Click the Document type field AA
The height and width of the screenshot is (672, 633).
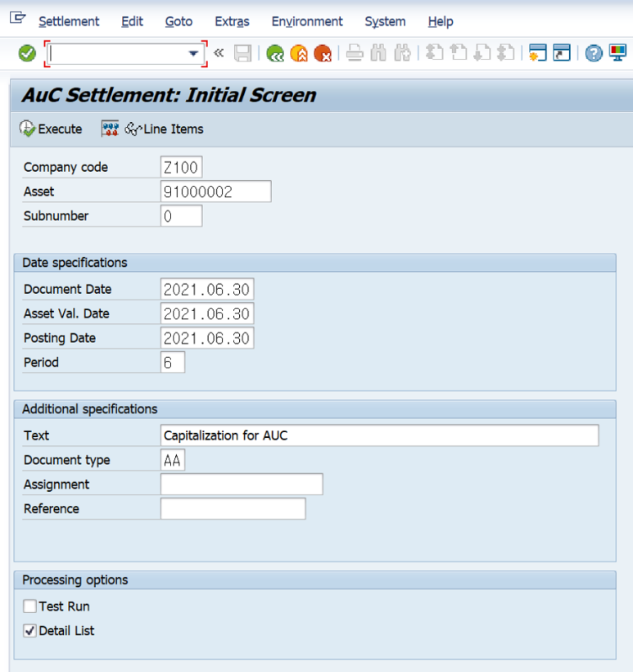173,460
